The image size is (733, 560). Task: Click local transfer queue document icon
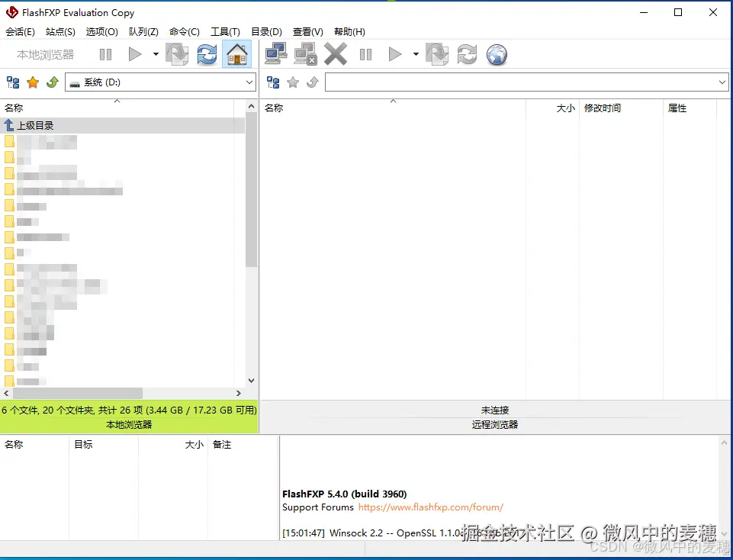177,54
